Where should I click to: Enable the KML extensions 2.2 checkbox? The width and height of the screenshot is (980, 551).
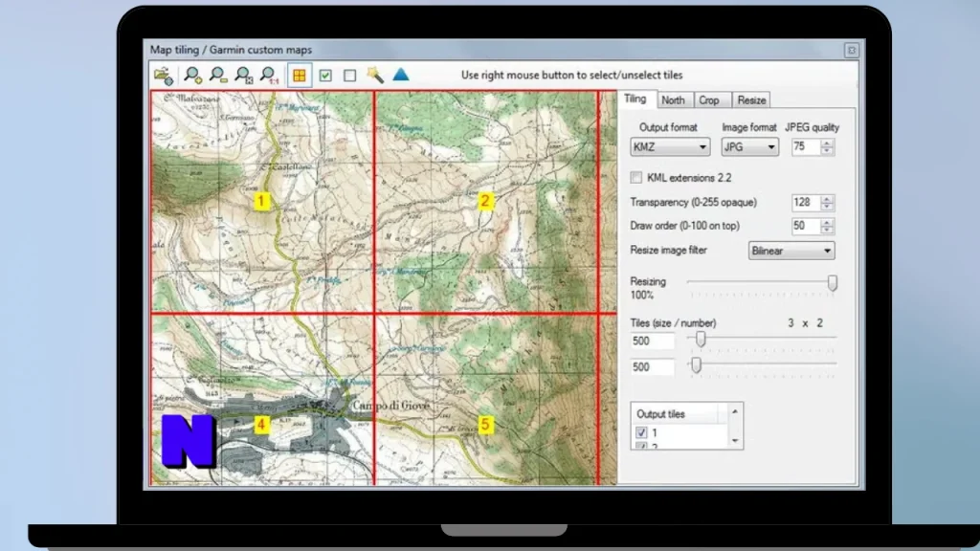point(635,177)
